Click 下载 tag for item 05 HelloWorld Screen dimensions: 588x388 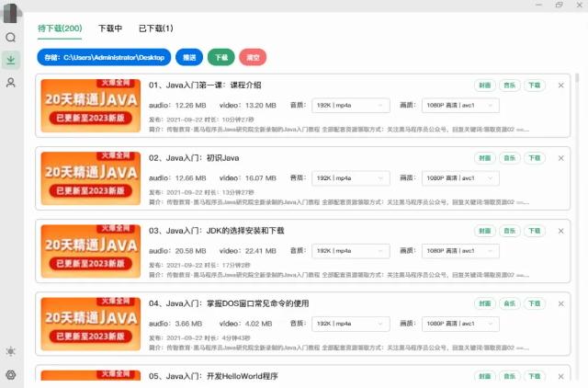[x=535, y=376]
